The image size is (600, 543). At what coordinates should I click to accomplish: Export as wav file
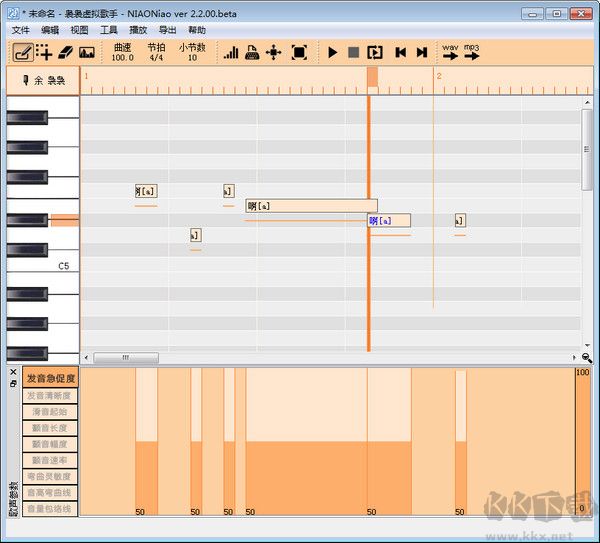[450, 52]
